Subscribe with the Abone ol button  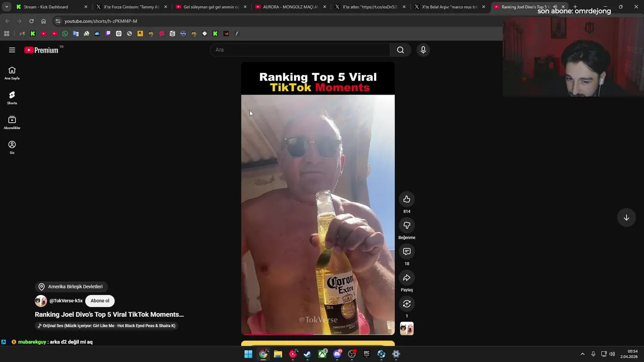pos(100,301)
